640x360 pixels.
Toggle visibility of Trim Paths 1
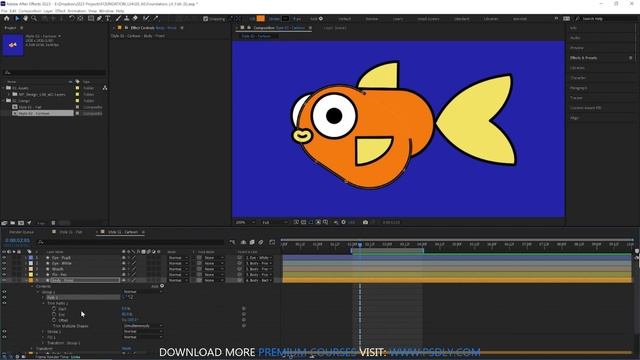coord(4,303)
